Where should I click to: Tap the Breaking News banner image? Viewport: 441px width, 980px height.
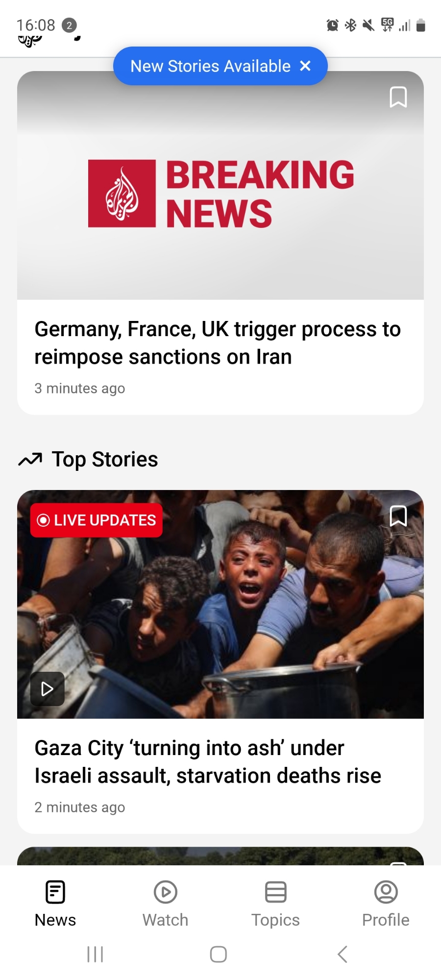coord(220,186)
